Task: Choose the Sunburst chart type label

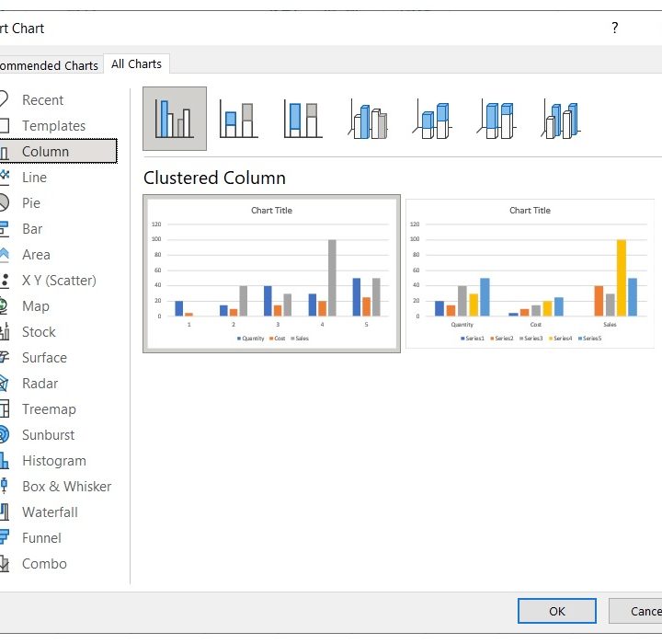Action: tap(48, 435)
